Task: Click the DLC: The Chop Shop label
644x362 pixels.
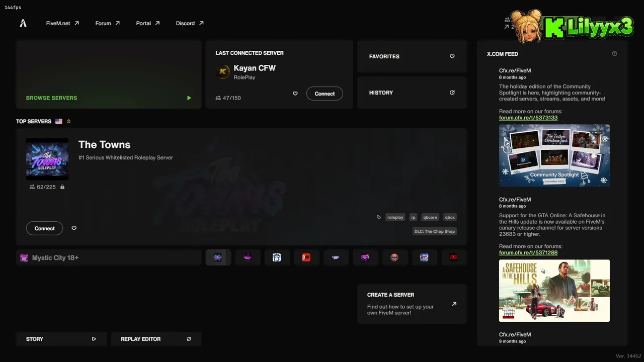Action: click(435, 231)
